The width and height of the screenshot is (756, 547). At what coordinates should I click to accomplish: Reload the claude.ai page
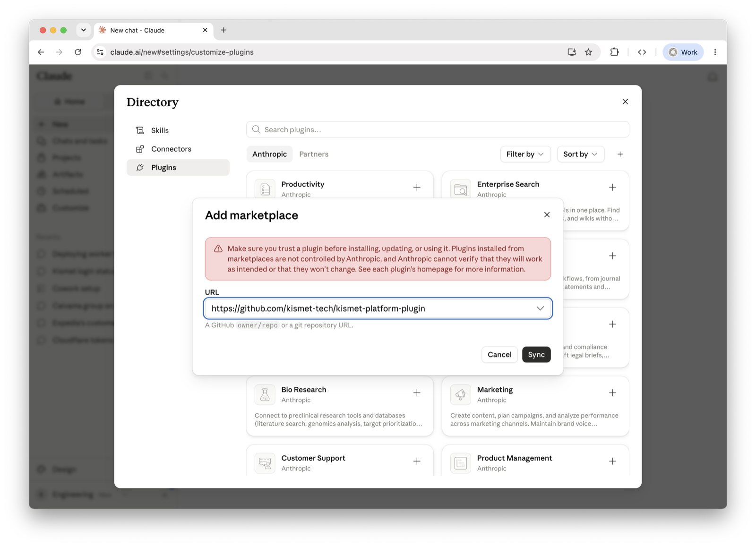pos(78,52)
